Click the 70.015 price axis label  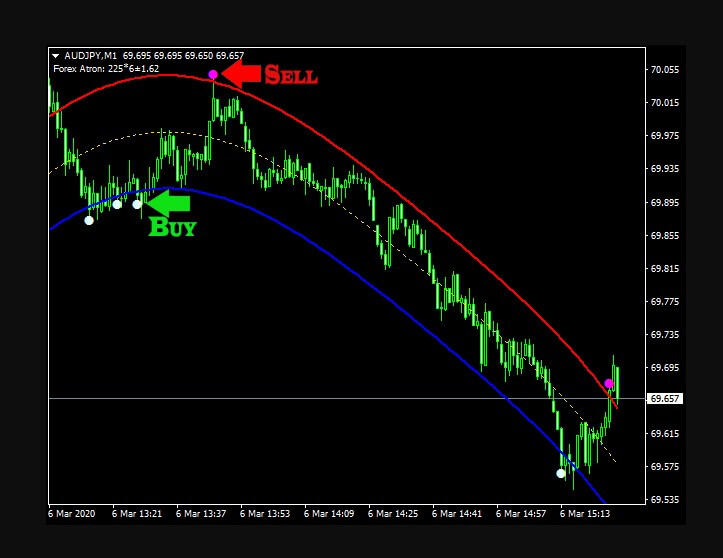click(664, 102)
